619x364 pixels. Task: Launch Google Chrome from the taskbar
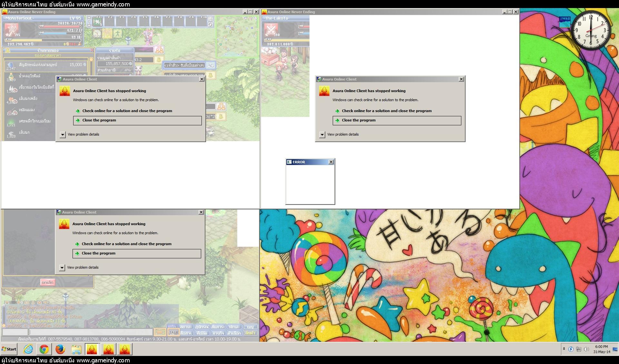click(x=44, y=349)
